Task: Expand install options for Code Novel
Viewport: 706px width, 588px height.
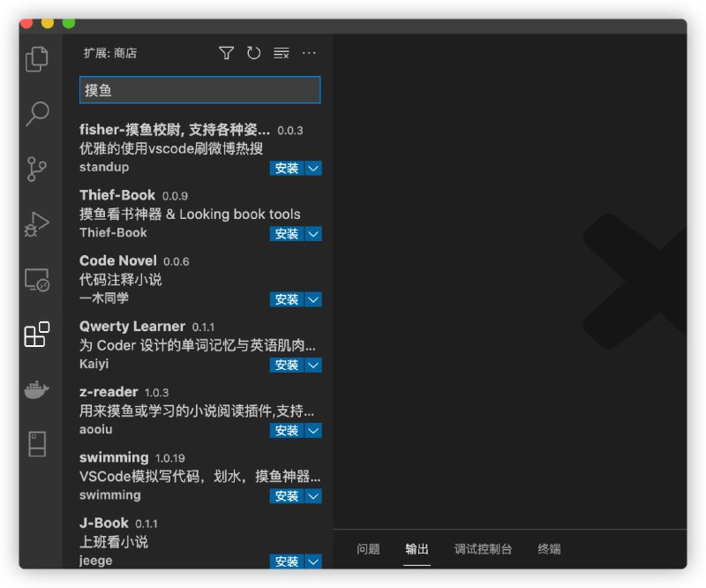Action: 313,299
